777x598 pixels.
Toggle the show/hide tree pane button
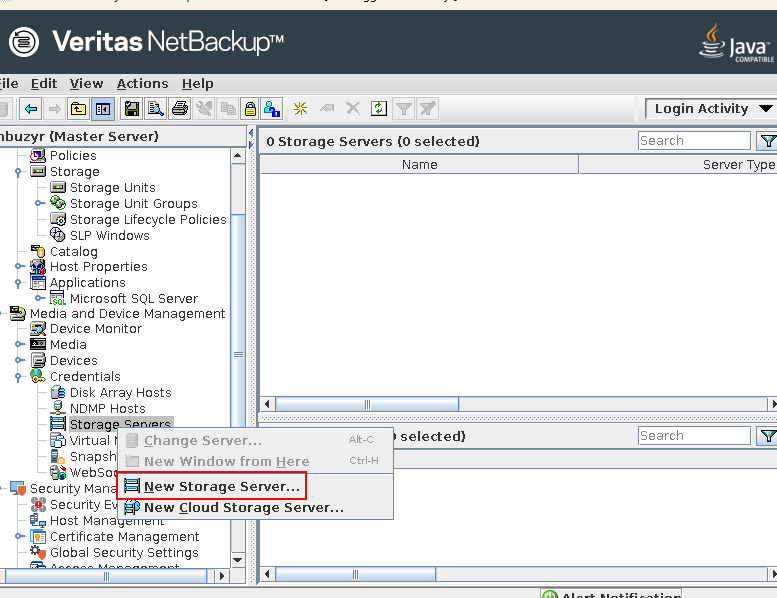coord(103,109)
